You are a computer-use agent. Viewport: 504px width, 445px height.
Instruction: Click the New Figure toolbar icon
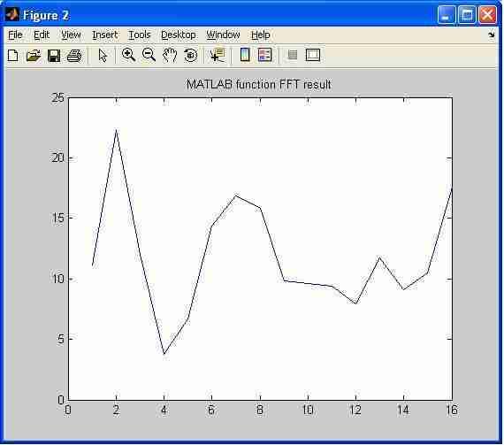(13, 56)
